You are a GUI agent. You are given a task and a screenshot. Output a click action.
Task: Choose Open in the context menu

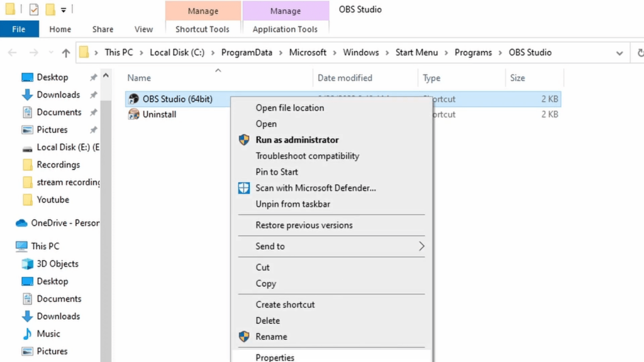tap(266, 124)
